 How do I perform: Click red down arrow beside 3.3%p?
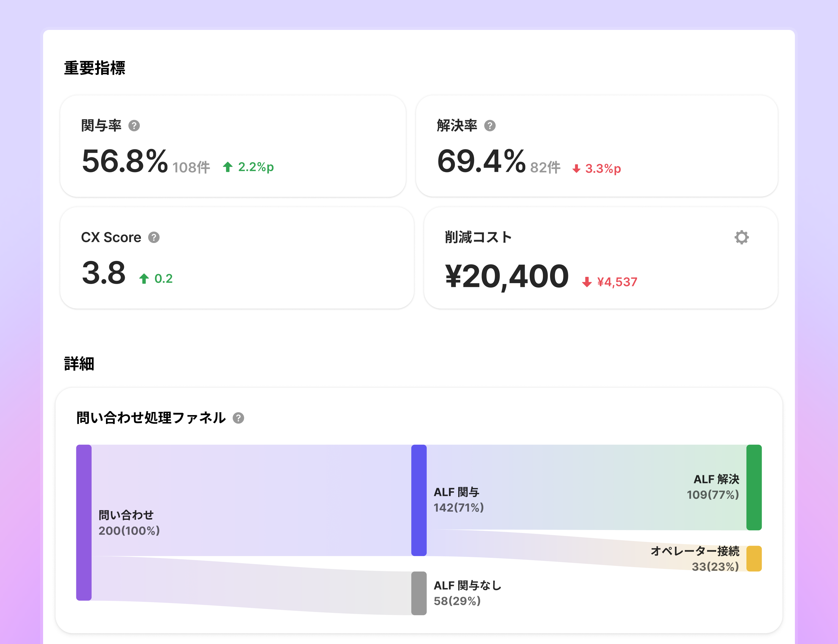click(x=576, y=169)
